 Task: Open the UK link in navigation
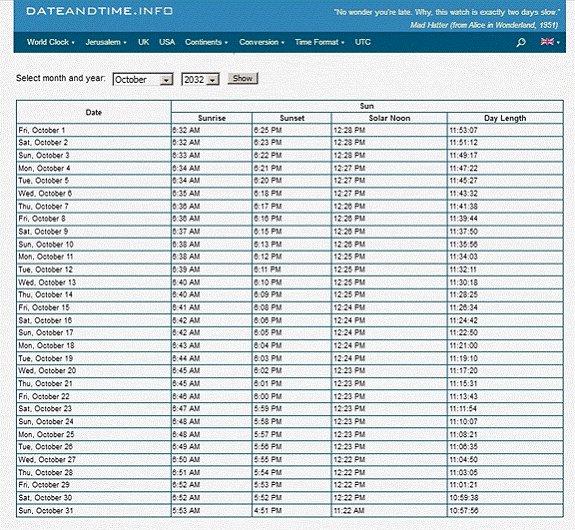(x=143, y=42)
